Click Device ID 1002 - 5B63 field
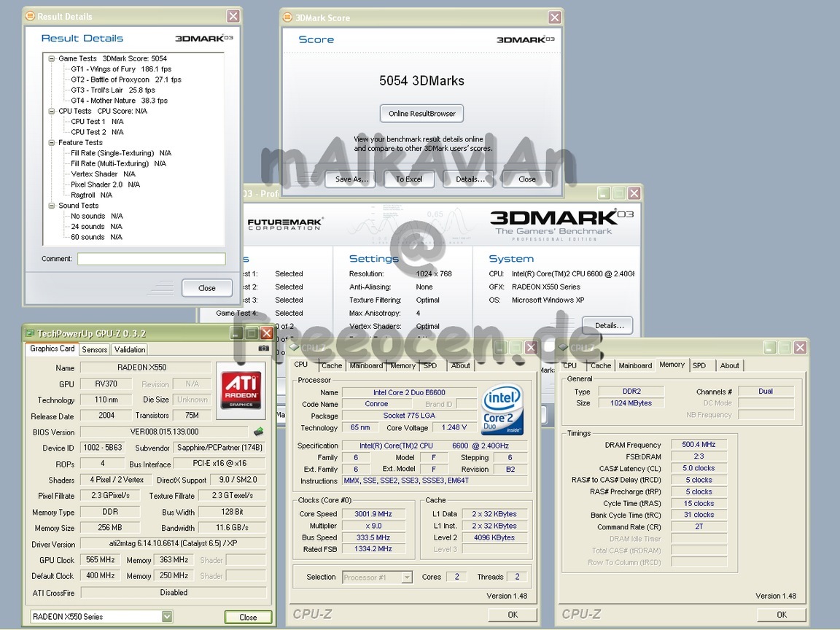This screenshot has width=840, height=630. tap(103, 447)
